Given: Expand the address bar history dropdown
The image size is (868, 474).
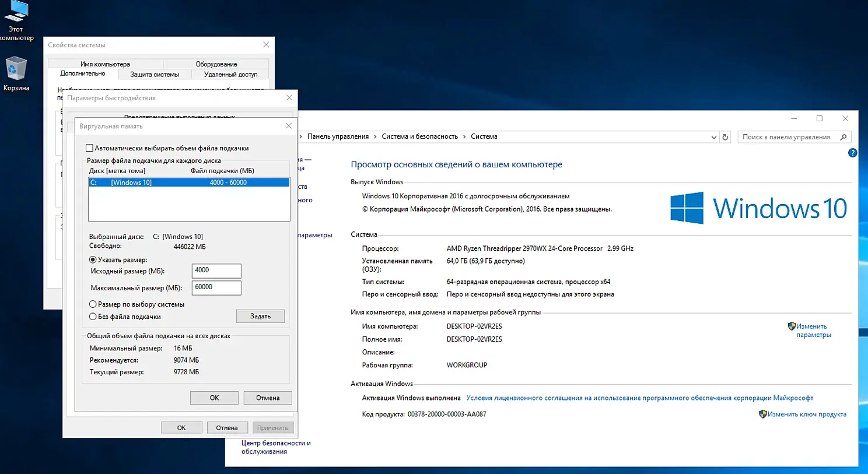Looking at the screenshot, I should 713,137.
